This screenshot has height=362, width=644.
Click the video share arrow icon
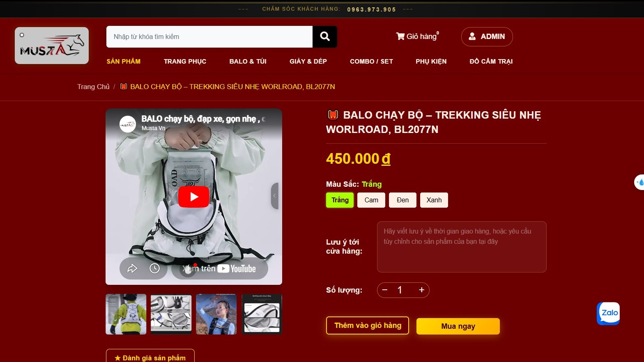point(132,268)
